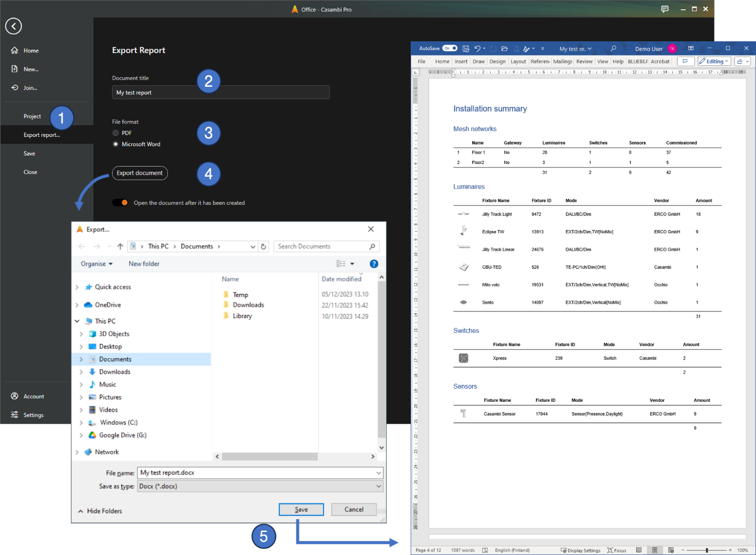Go up one folder level in Export dialog
756x555 pixels.
pyautogui.click(x=120, y=247)
